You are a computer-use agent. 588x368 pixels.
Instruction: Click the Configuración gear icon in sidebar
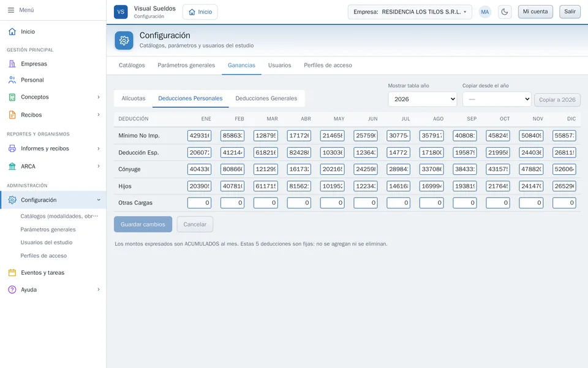(x=12, y=200)
